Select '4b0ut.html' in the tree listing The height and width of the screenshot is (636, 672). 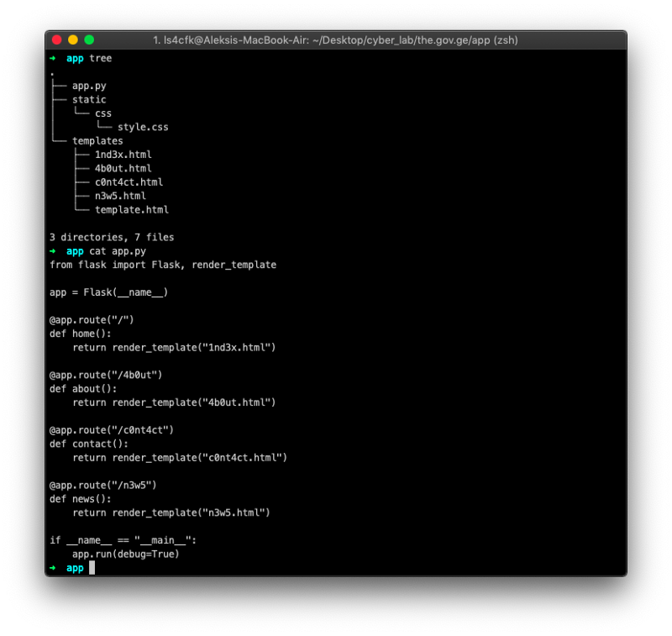coord(123,168)
